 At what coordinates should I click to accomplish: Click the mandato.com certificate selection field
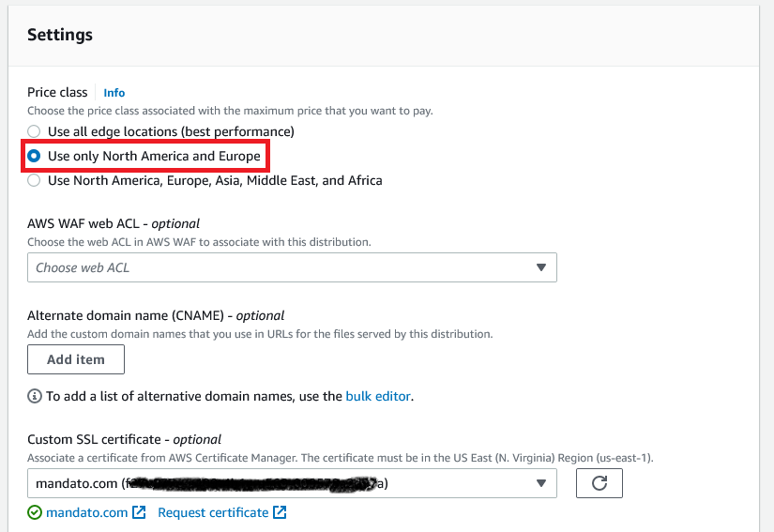292,483
